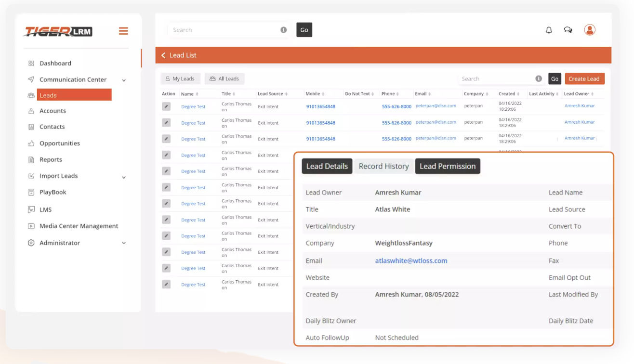The height and width of the screenshot is (364, 634).
Task: Click the Create Lead button
Action: (x=584, y=79)
